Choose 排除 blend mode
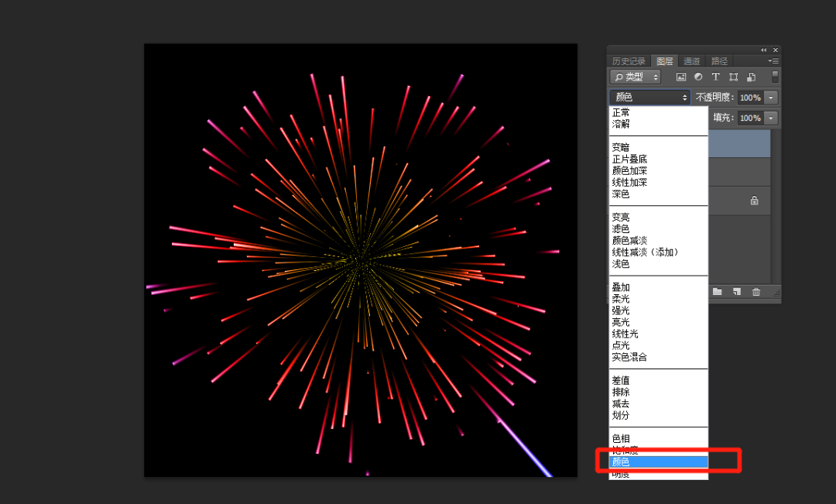Viewport: 836px width, 504px height. click(659, 392)
